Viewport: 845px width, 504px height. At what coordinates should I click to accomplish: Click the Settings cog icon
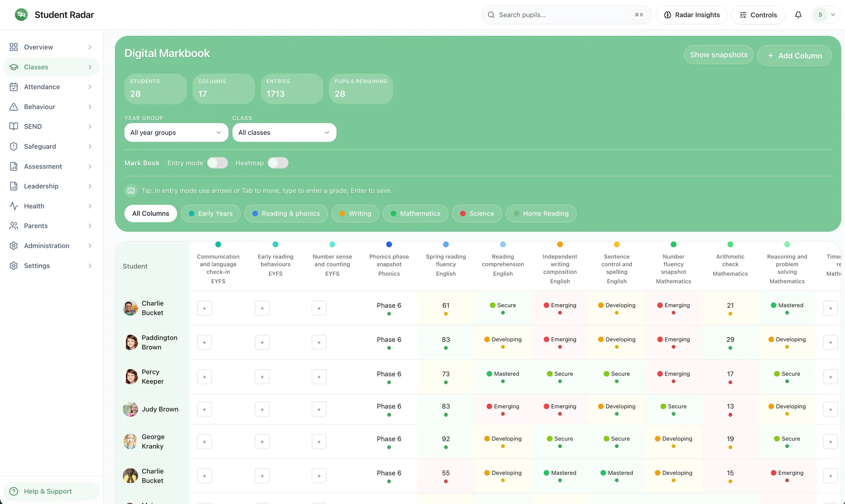pos(14,266)
